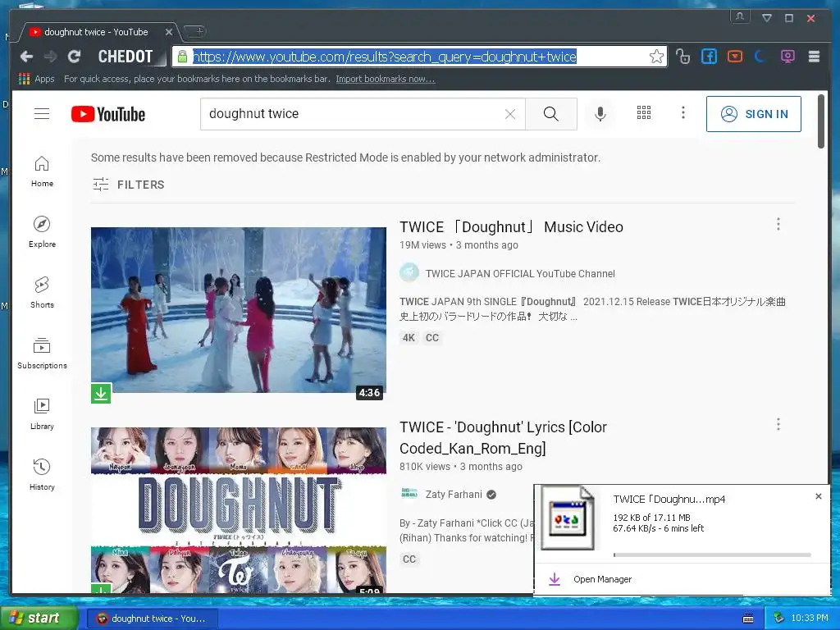Download TWICE Doughnut Music Video via green arrow
Image resolution: width=840 pixels, height=630 pixels.
pyautogui.click(x=101, y=393)
